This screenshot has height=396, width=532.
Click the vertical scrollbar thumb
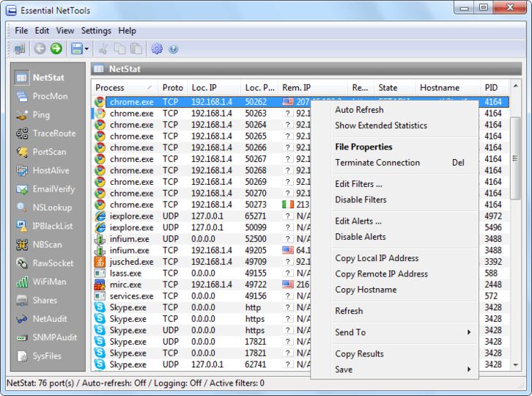pyautogui.click(x=515, y=158)
